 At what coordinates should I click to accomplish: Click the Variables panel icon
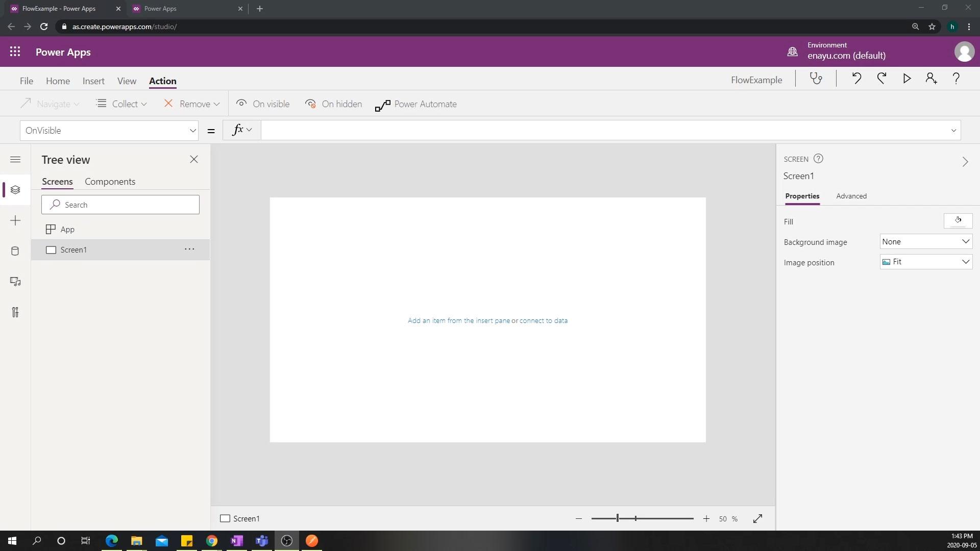click(15, 312)
